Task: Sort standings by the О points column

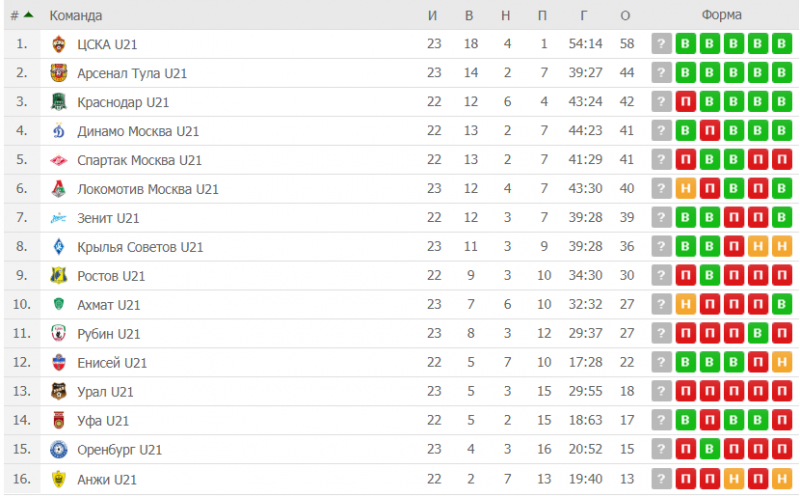Action: pos(625,16)
